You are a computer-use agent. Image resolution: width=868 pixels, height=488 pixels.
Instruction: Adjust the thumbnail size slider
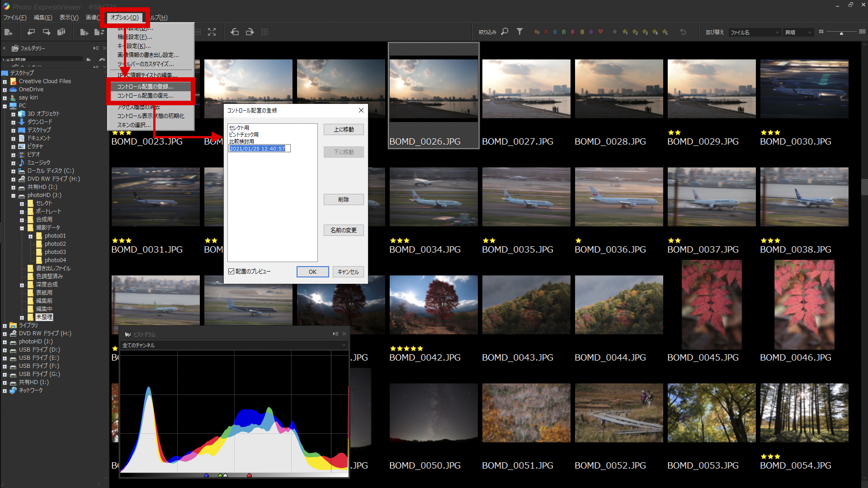coord(841,33)
